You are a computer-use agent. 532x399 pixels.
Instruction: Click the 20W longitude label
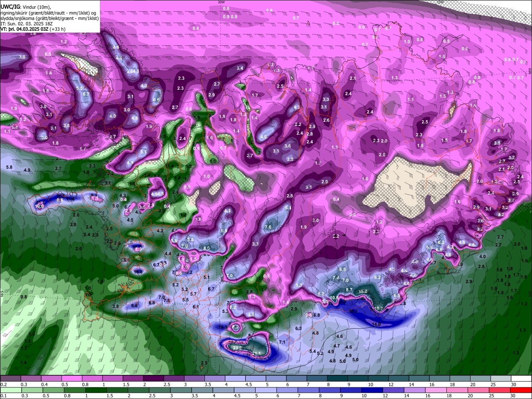[221, 2]
